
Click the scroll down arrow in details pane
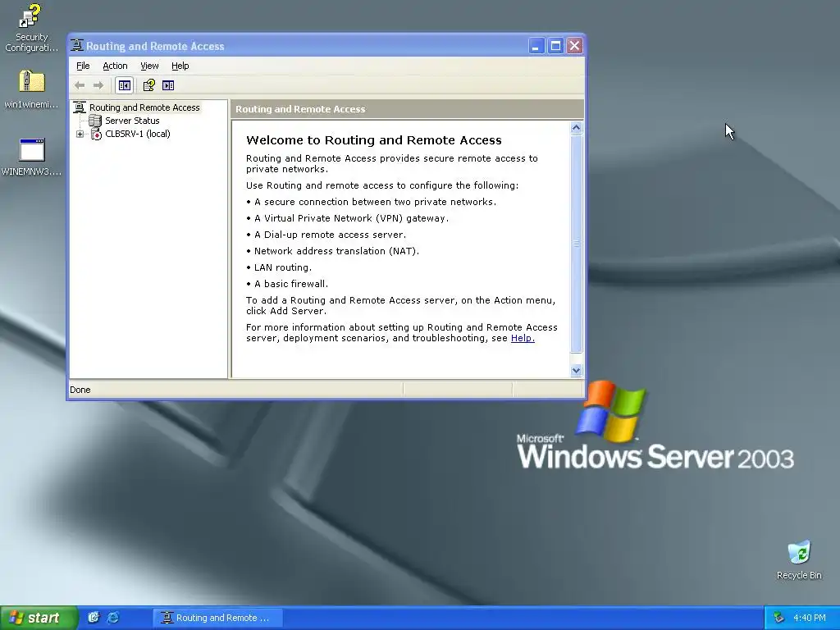click(577, 370)
